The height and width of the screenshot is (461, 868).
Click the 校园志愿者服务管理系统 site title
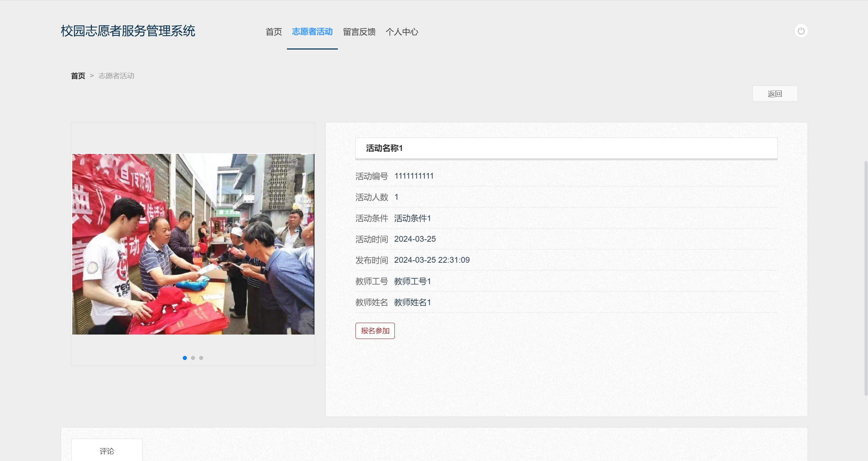pos(128,31)
